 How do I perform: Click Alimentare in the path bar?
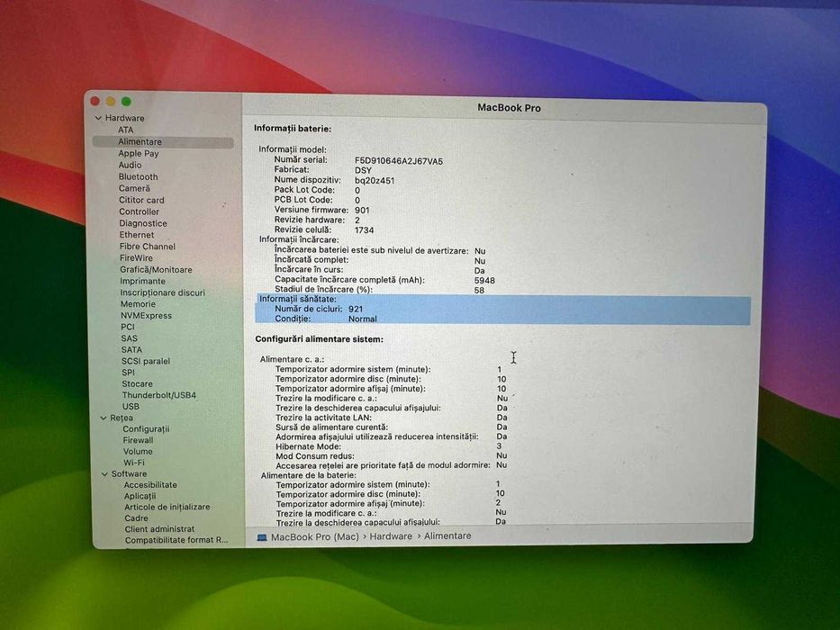pyautogui.click(x=447, y=535)
